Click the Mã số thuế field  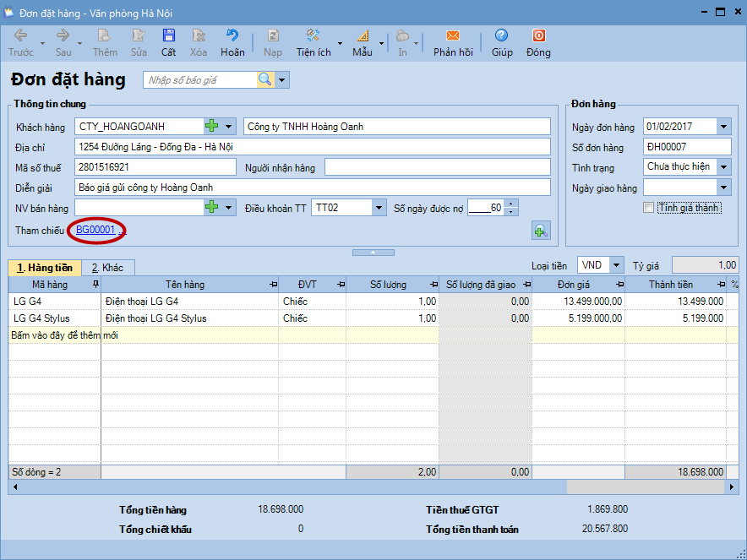pos(155,167)
